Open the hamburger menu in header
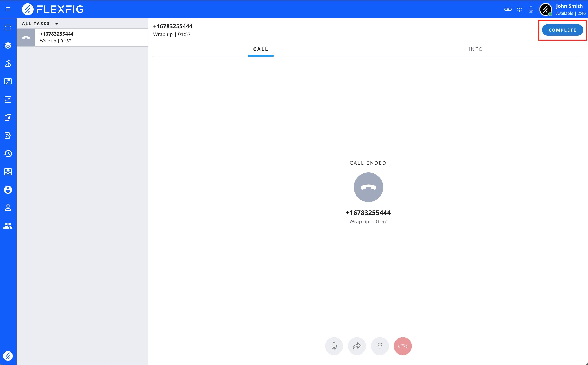 coord(8,9)
